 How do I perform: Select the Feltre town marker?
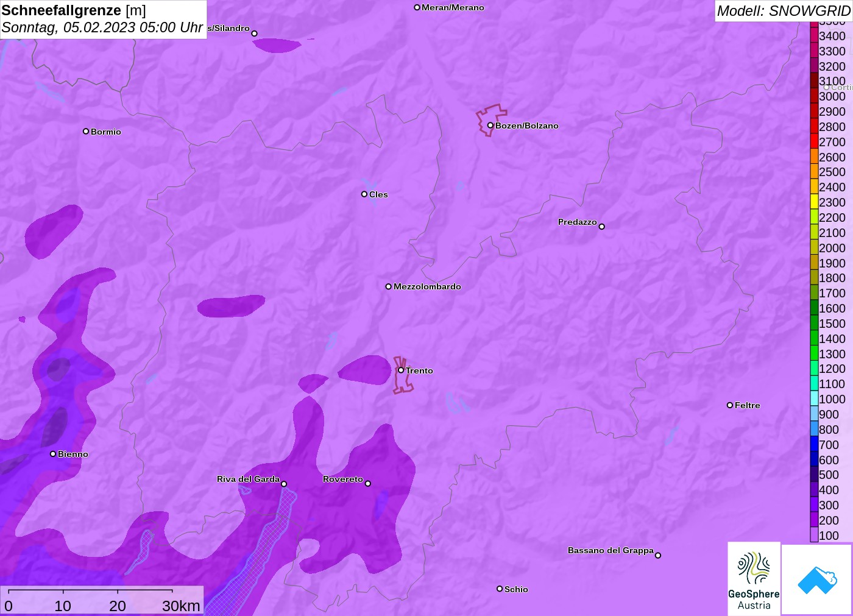730,405
